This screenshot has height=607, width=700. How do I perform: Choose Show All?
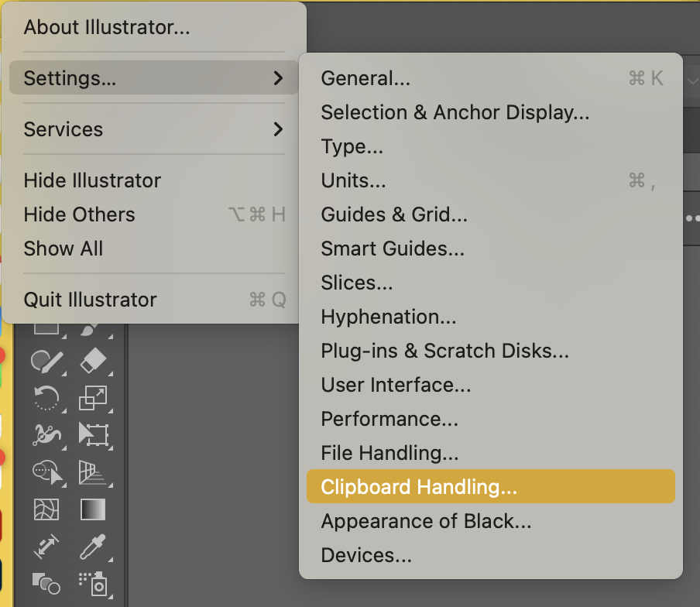[x=154, y=249]
